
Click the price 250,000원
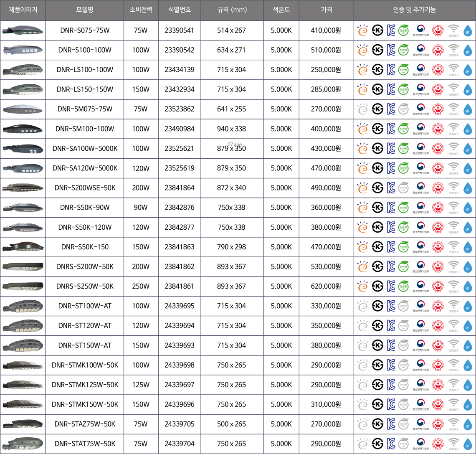(326, 70)
